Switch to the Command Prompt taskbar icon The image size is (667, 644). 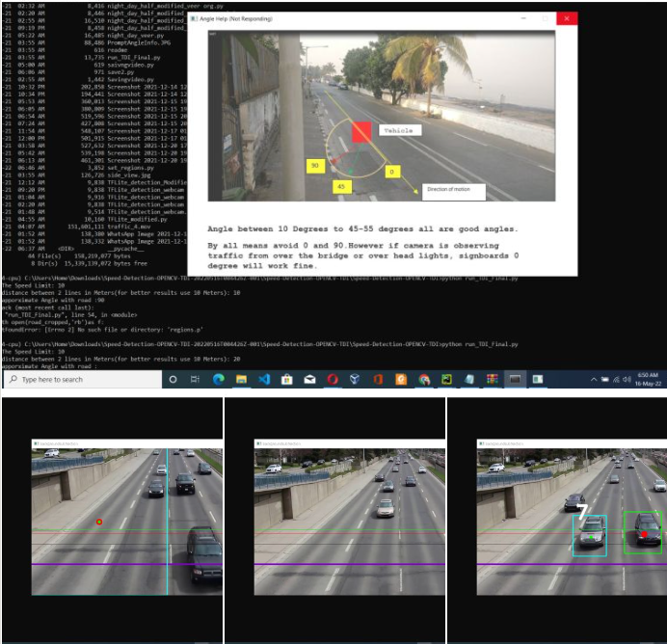pyautogui.click(x=515, y=379)
